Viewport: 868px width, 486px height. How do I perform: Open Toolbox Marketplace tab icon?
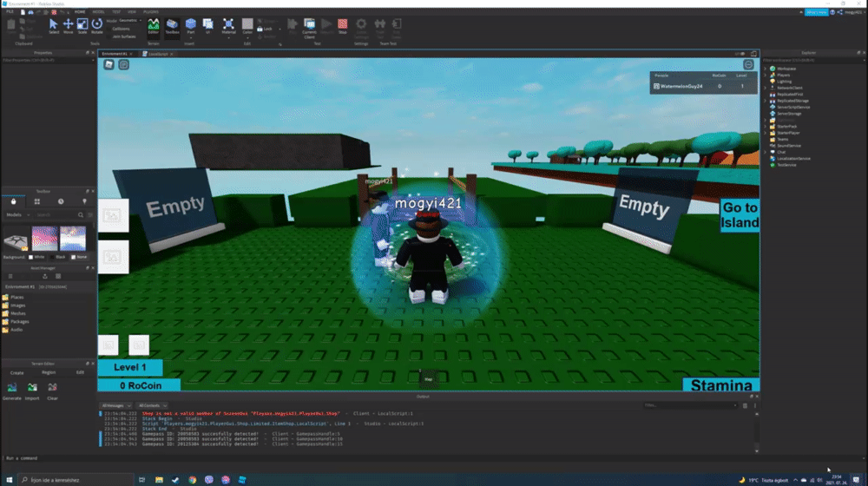click(13, 201)
